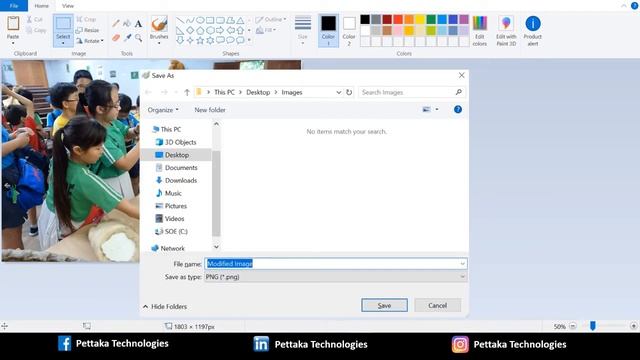The image size is (640, 360).
Task: Select the Fill with color bucket tool
Action: point(127,24)
